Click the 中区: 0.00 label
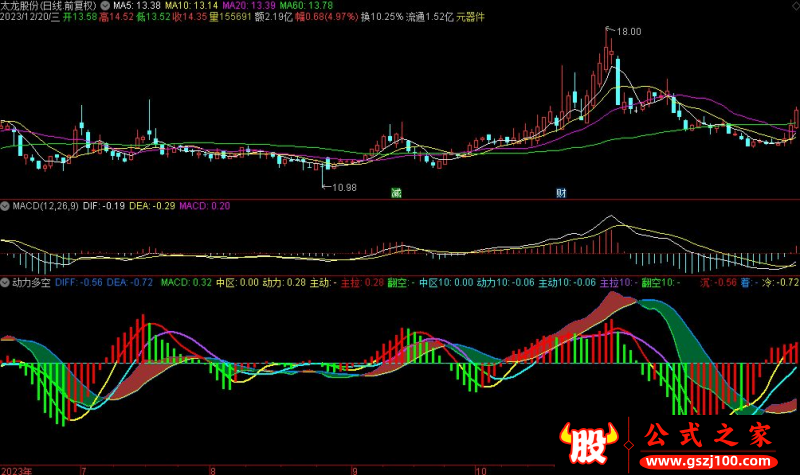This screenshot has height=475, width=800. [x=237, y=283]
